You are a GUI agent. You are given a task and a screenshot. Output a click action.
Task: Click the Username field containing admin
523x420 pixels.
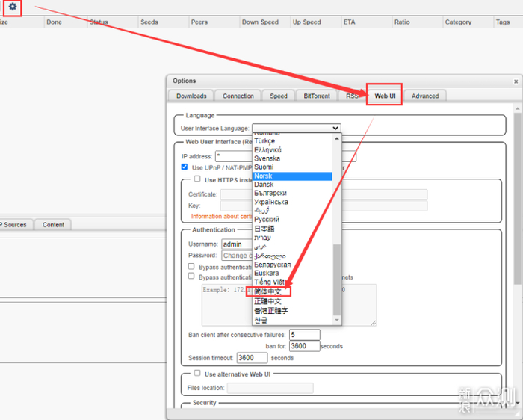coord(237,244)
